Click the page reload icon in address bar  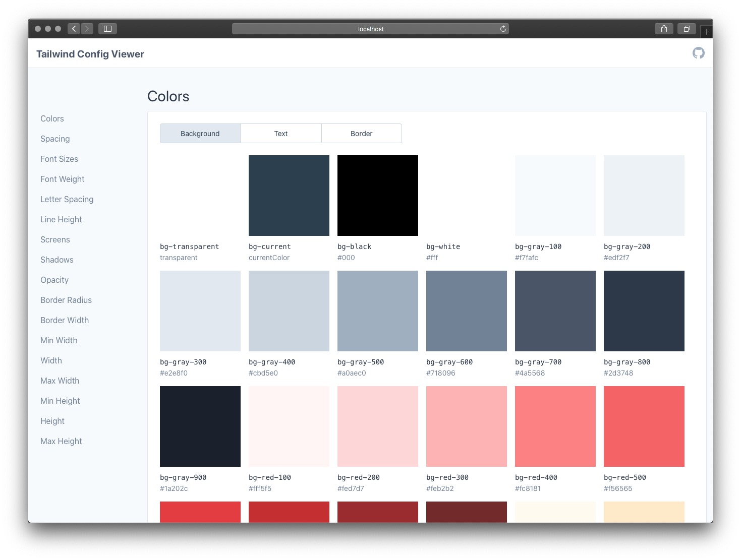click(503, 29)
